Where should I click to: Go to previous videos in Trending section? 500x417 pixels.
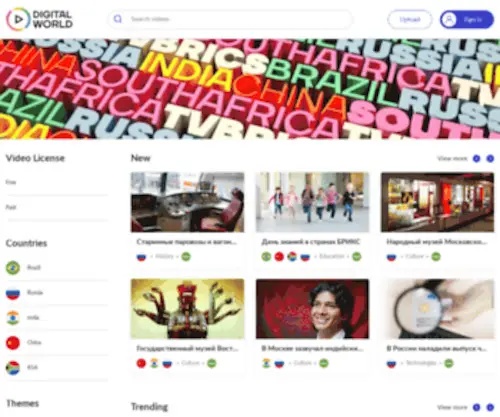[477, 407]
